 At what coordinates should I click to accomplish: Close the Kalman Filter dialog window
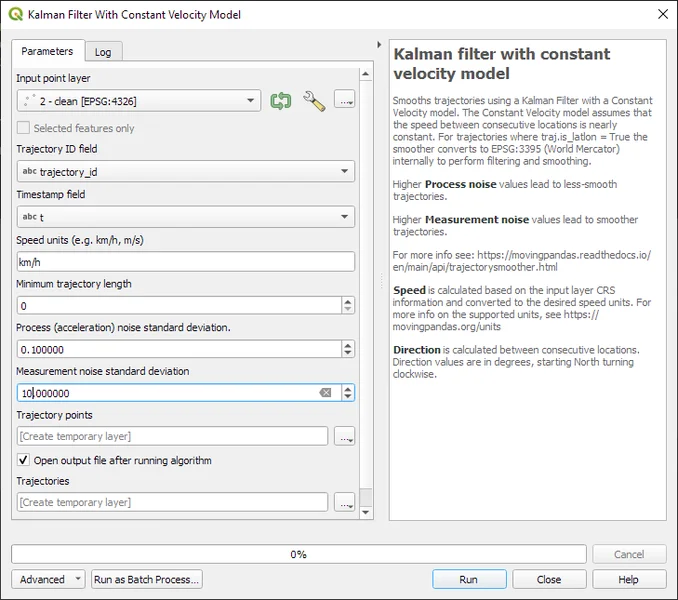[x=663, y=14]
